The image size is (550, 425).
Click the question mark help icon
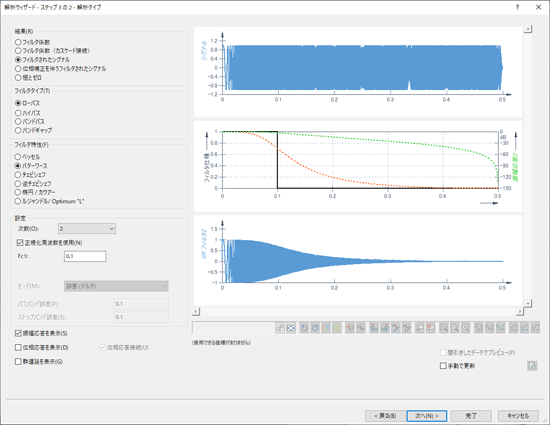tap(517, 7)
